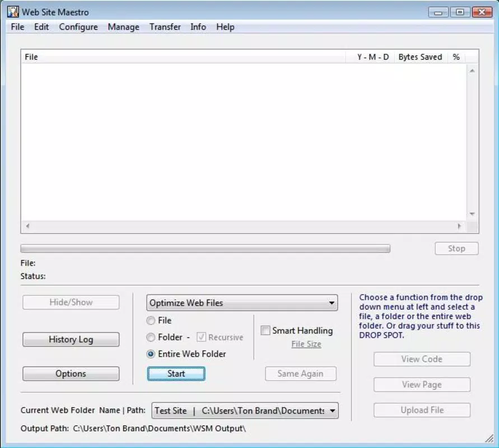Sort by the File column header

point(183,57)
